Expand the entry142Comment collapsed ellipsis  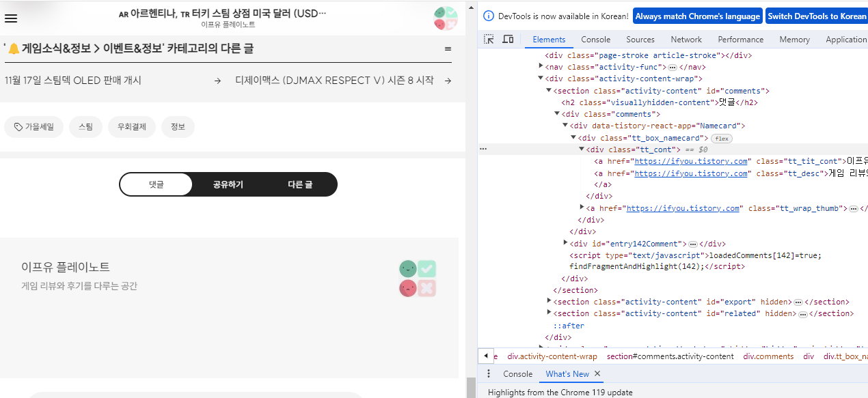tap(692, 244)
